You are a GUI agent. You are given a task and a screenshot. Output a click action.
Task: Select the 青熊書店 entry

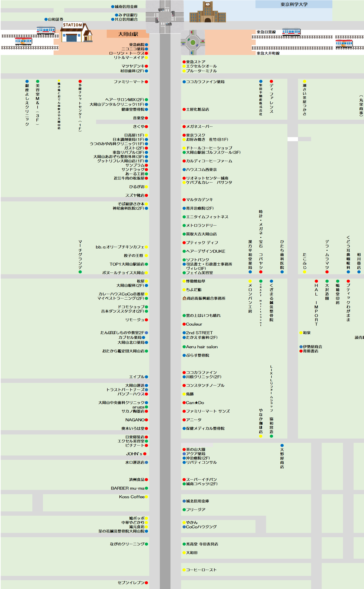pos(309,351)
